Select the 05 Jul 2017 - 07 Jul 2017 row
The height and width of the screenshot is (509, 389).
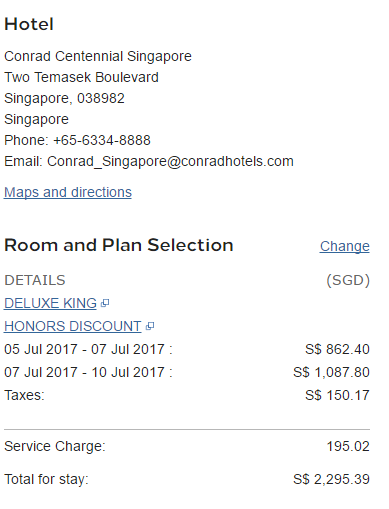(x=187, y=349)
